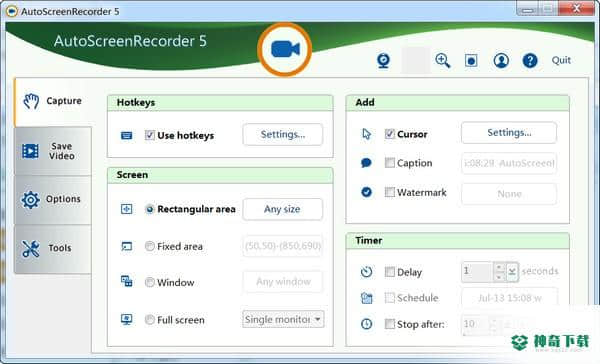Click the Stop after clock icon
Screen dimensions: 600x364
366,324
